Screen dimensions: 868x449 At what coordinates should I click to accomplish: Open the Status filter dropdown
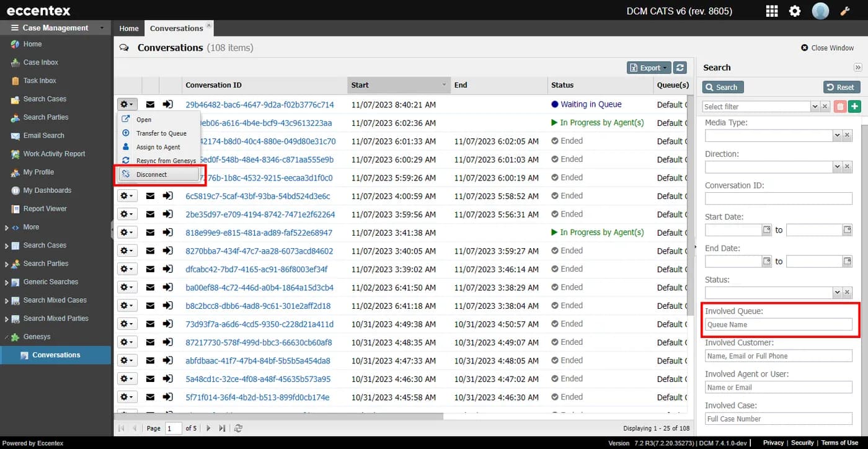point(837,292)
